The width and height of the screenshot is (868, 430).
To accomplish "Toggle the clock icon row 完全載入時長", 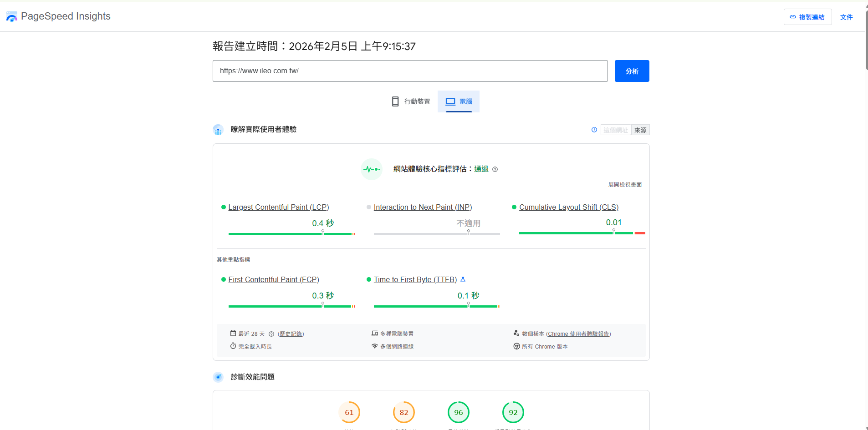I will point(233,346).
